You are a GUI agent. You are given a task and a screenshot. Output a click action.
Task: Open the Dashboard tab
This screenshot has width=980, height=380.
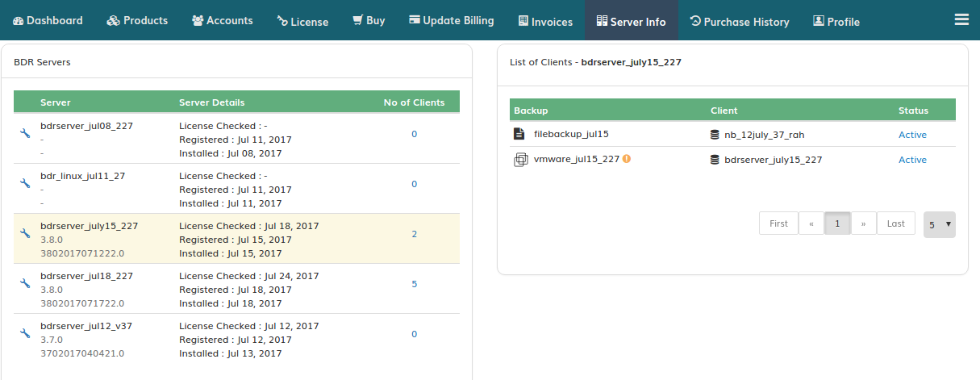[48, 20]
